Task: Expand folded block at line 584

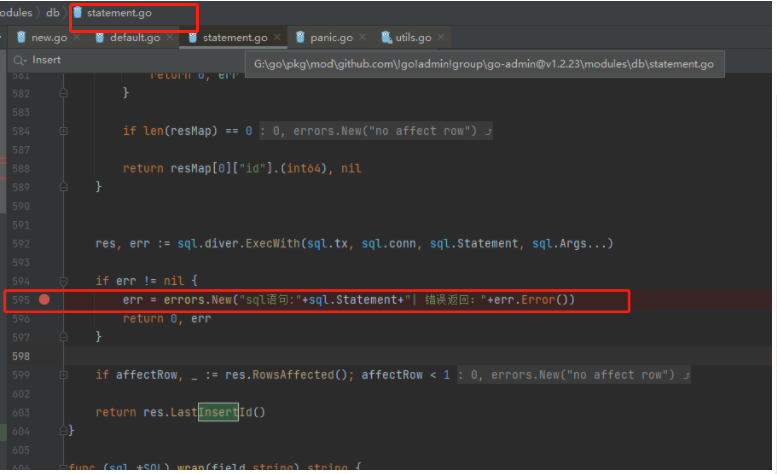Action: coord(63,131)
